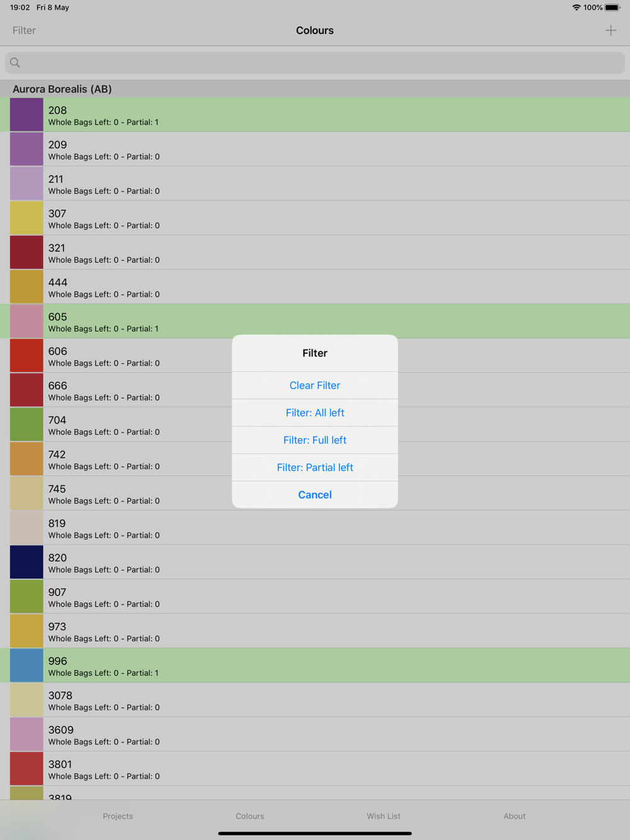Screen dimensions: 630x840
Task: Tap the purple swatch for colour 208
Action: 26,115
